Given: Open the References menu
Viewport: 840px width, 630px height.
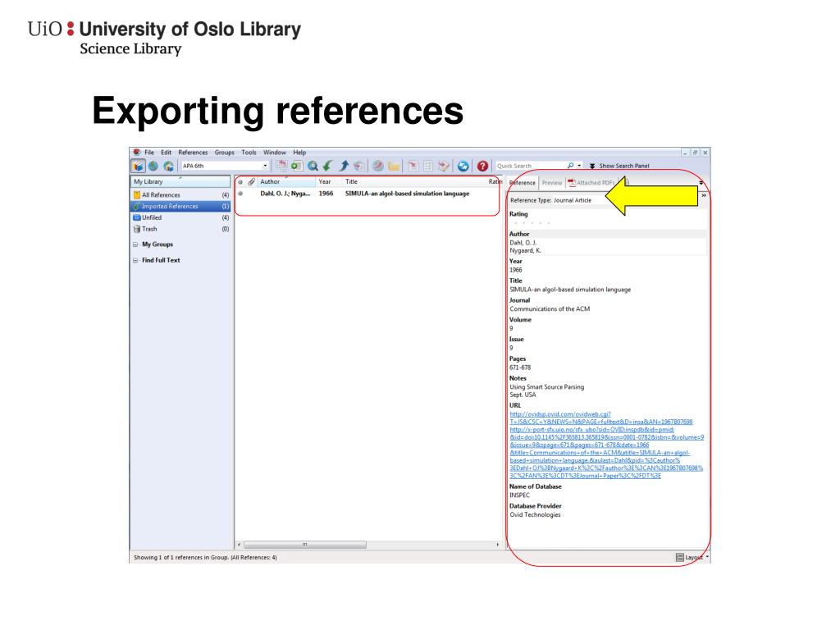Looking at the screenshot, I should tap(193, 153).
